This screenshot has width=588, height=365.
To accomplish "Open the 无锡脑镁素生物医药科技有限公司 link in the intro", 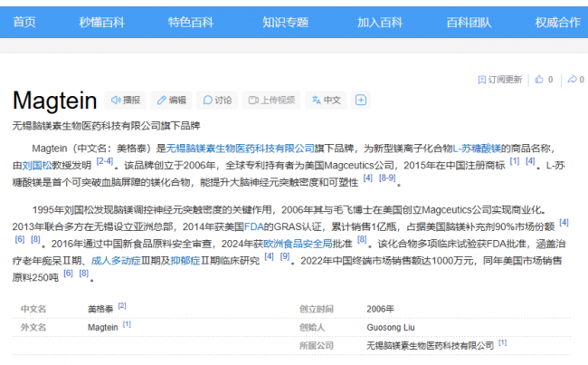I will point(240,149).
